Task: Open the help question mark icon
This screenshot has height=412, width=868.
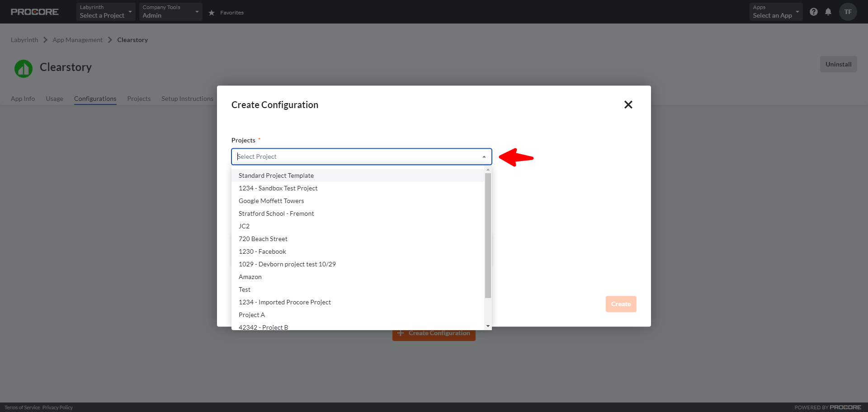Action: point(814,12)
